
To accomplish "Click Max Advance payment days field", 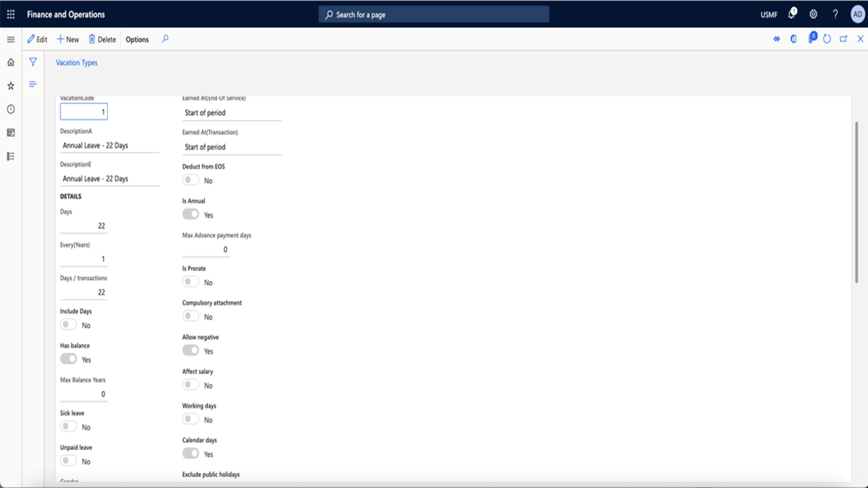I will [x=205, y=249].
